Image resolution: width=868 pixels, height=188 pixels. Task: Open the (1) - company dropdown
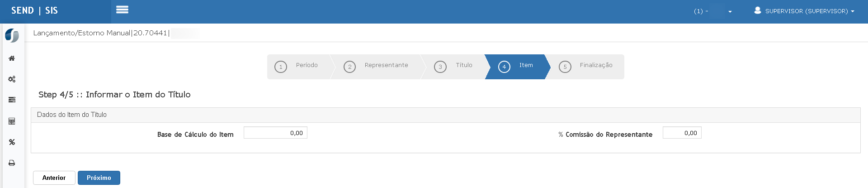(713, 11)
